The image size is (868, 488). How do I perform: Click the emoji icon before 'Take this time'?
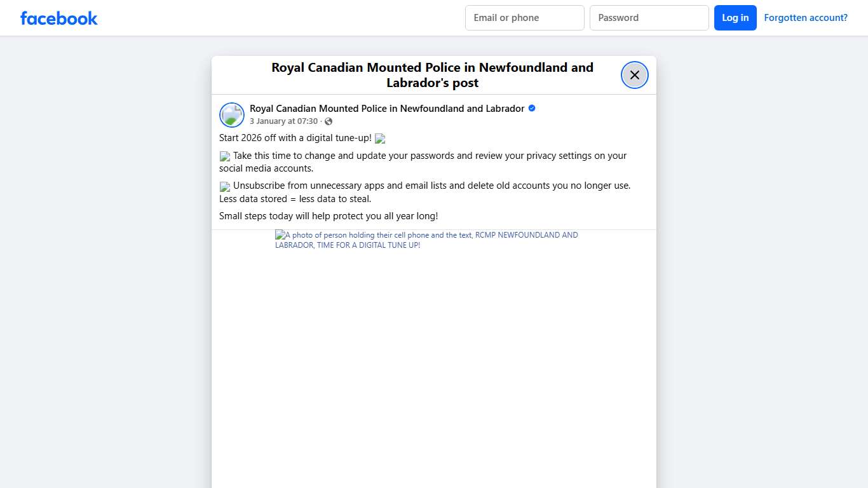pos(225,156)
